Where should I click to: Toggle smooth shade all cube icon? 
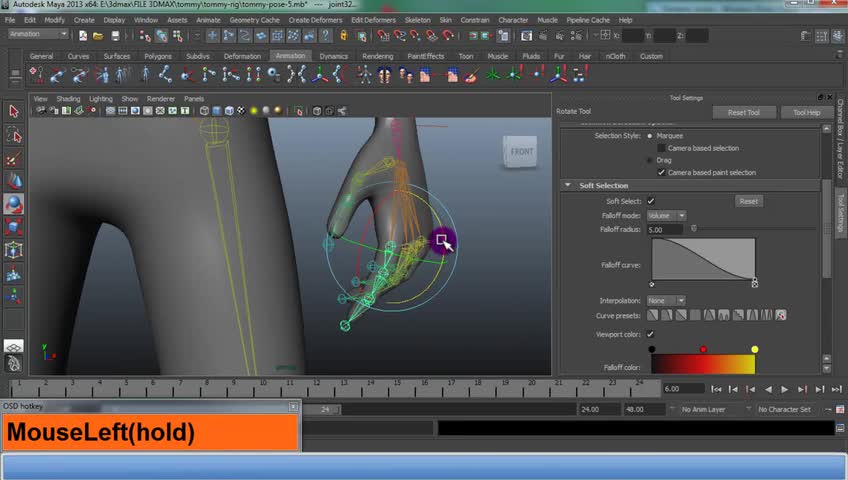point(216,111)
